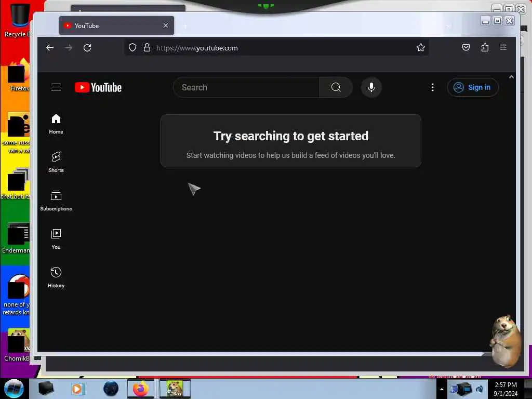Minimize the Firefox window
Viewport: 532px width, 399px height.
coord(486,21)
